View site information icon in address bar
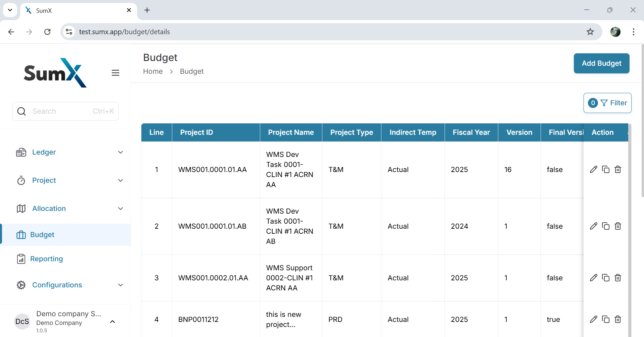The image size is (644, 337). [69, 32]
